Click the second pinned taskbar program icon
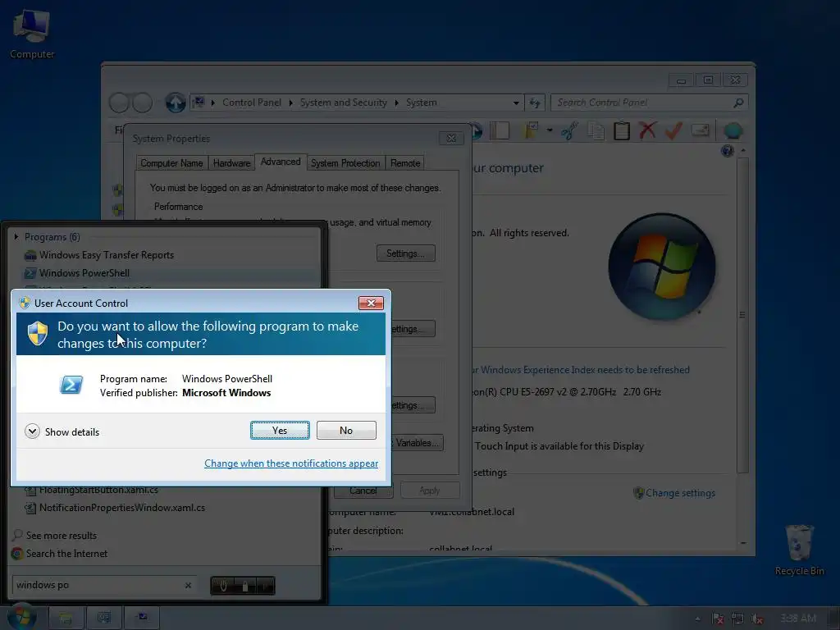 coord(104,619)
